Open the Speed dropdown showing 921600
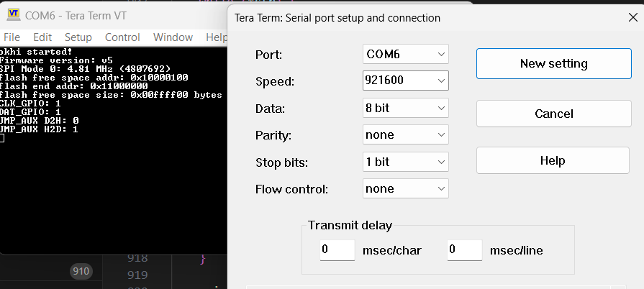Image resolution: width=644 pixels, height=289 pixels. [x=405, y=81]
